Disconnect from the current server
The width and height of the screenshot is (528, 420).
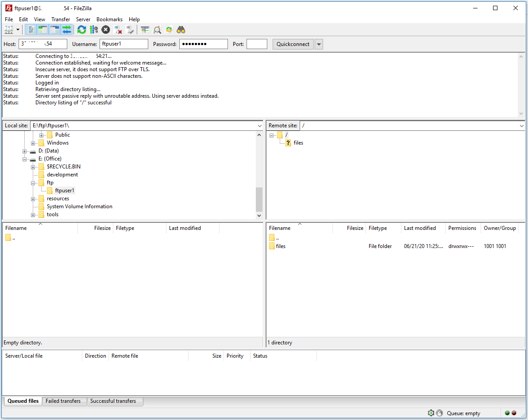click(x=118, y=30)
